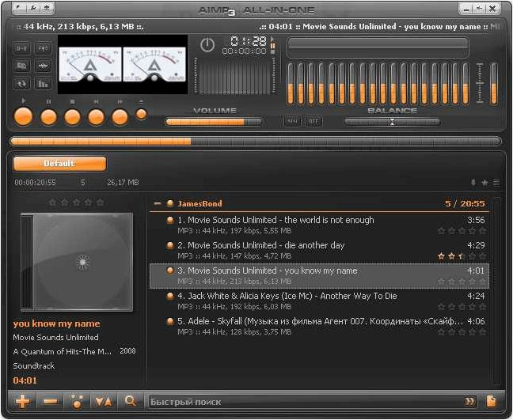This screenshot has width=513, height=420.
Task: Open main menu arrow icon in title bar
Action: 19,8
